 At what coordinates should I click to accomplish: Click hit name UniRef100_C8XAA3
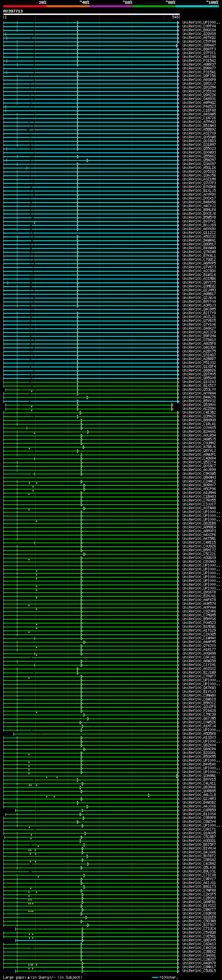(x=199, y=561)
